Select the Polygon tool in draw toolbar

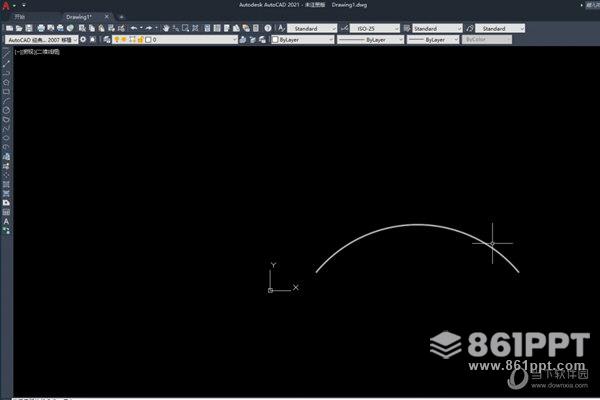(x=6, y=82)
